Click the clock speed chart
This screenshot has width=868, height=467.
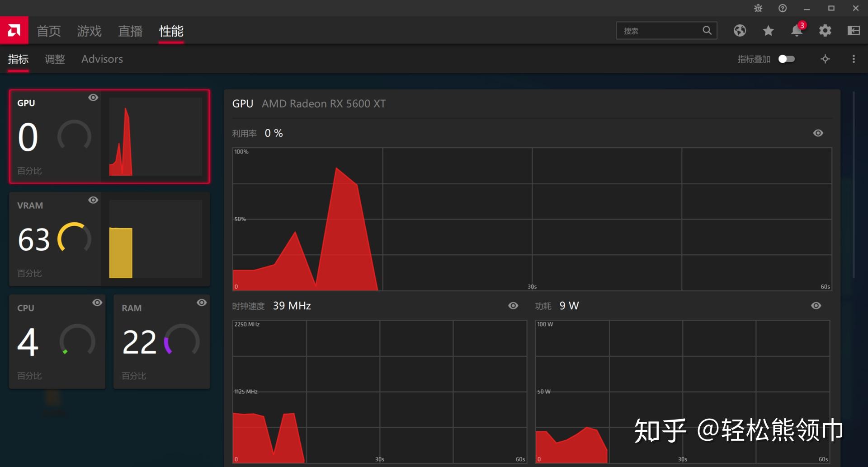click(x=380, y=392)
